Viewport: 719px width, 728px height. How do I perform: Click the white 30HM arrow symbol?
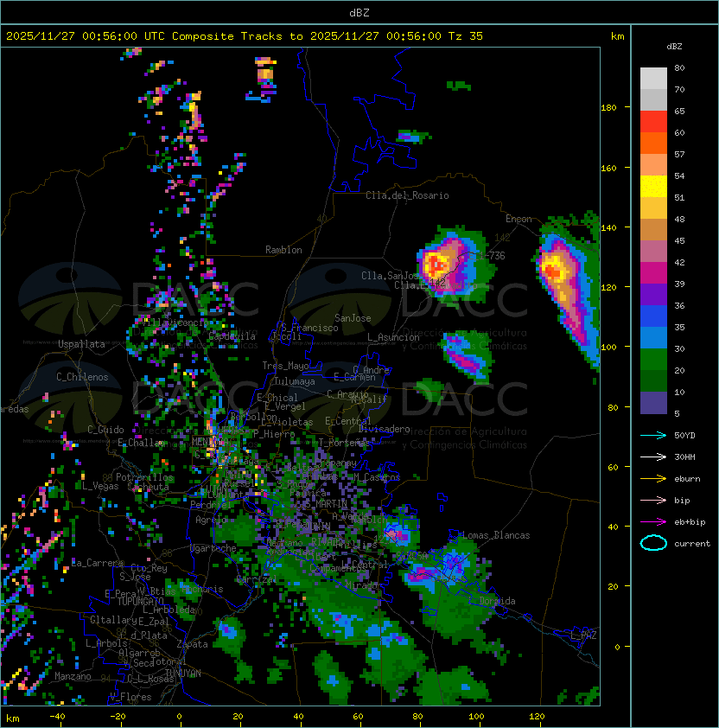click(653, 457)
